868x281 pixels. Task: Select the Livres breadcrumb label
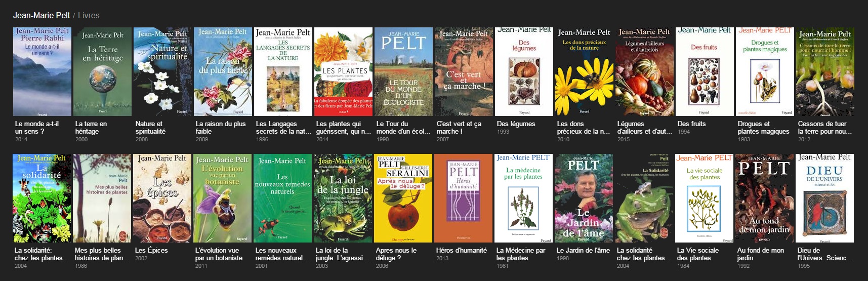click(x=89, y=15)
